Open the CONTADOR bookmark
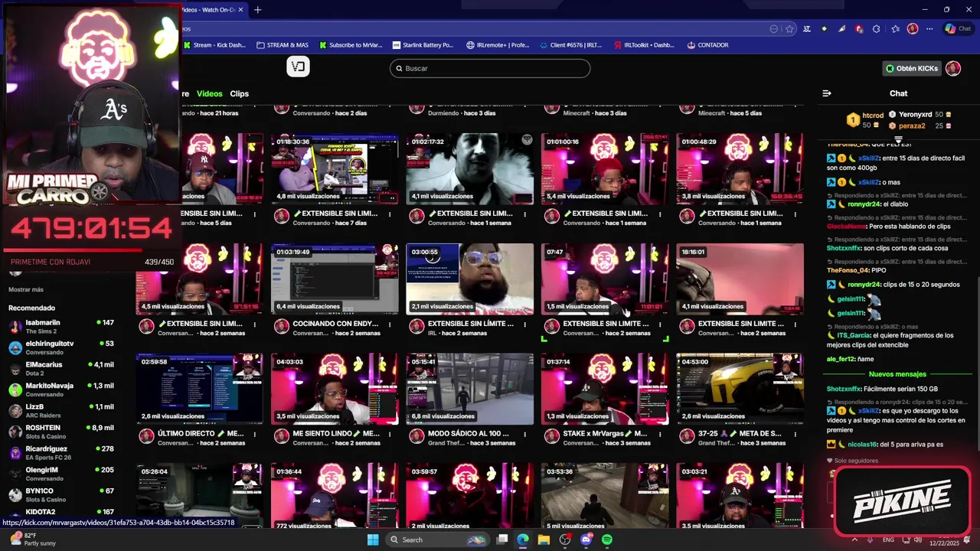The width and height of the screenshot is (980, 551). click(x=708, y=45)
